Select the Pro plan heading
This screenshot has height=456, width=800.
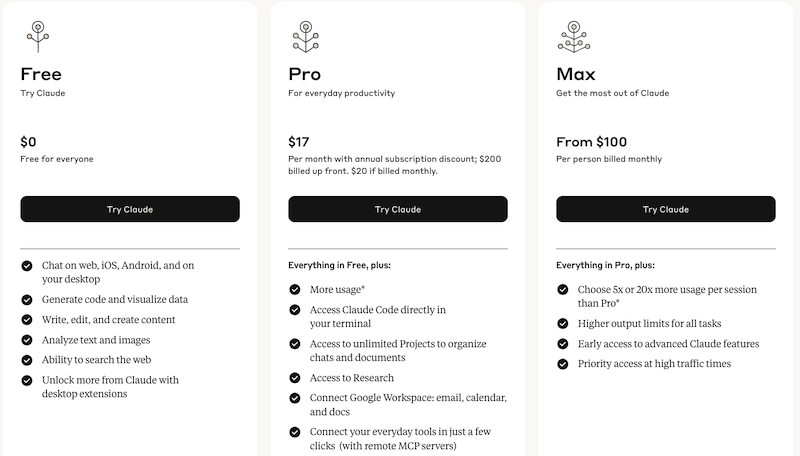click(305, 74)
